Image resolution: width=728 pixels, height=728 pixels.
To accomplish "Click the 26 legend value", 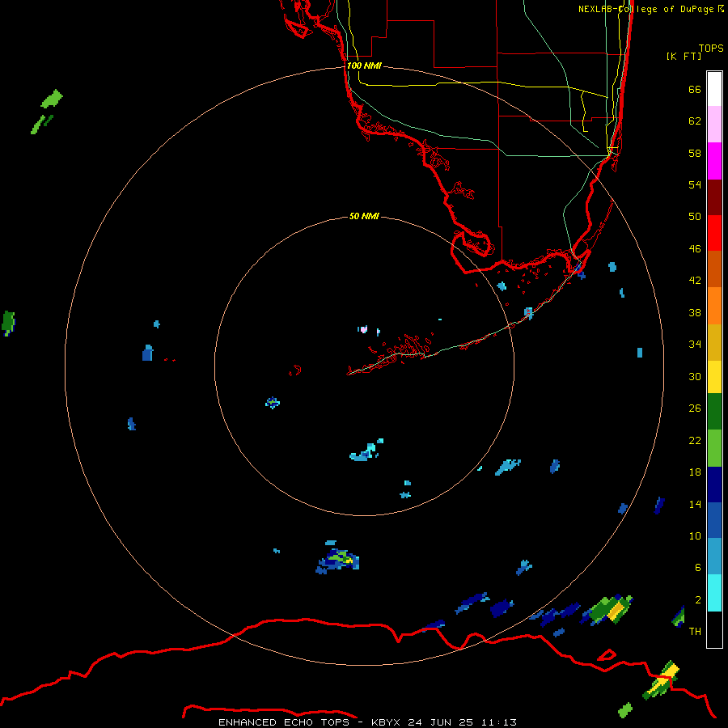I will 695,408.
